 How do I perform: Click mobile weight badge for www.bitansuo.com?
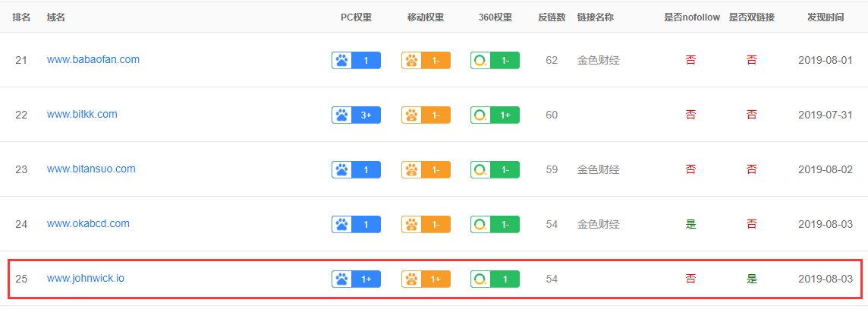tap(426, 169)
